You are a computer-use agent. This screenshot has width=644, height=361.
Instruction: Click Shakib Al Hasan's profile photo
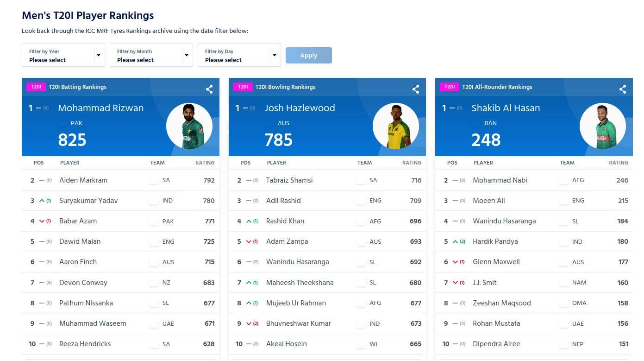[603, 126]
